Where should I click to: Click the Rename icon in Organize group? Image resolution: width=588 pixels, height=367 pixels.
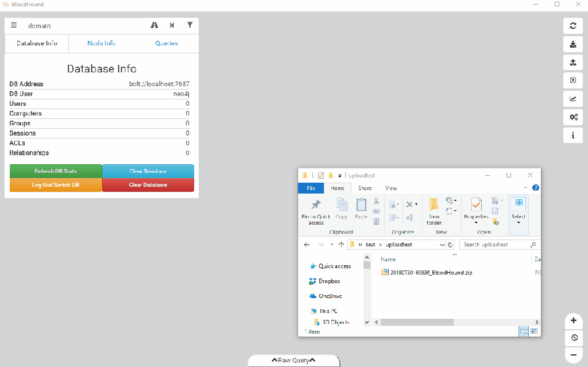click(409, 217)
